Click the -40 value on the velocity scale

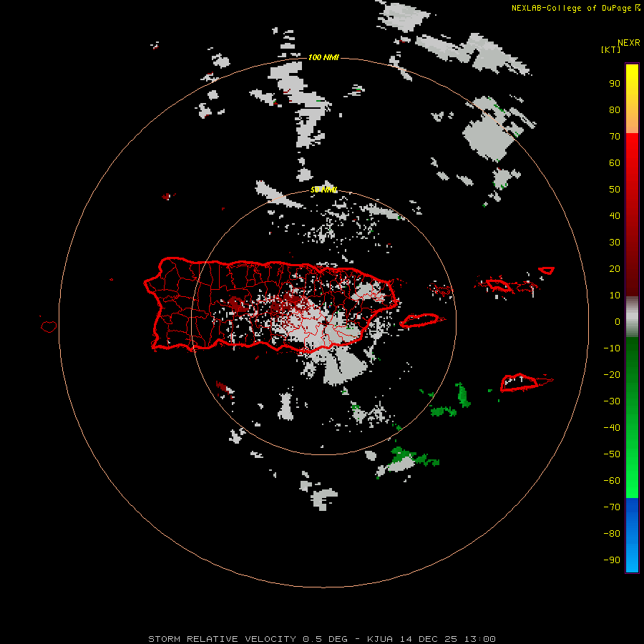click(612, 428)
